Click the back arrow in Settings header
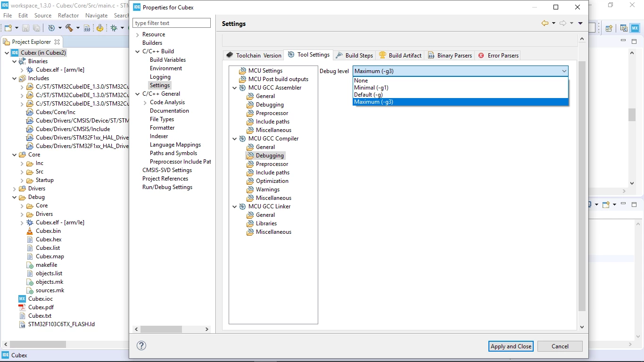644x362 pixels. [x=545, y=23]
